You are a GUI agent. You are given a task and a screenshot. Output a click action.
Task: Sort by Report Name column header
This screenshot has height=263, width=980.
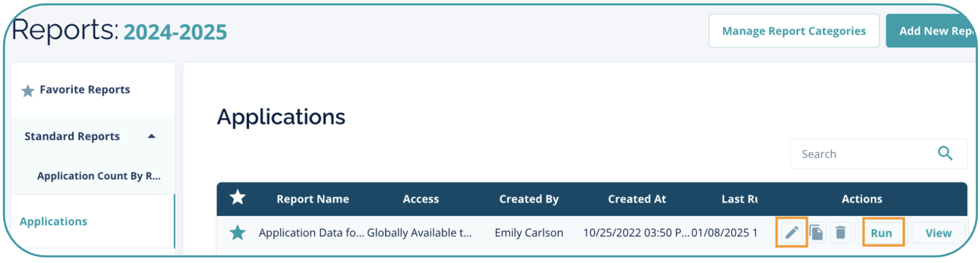[313, 199]
